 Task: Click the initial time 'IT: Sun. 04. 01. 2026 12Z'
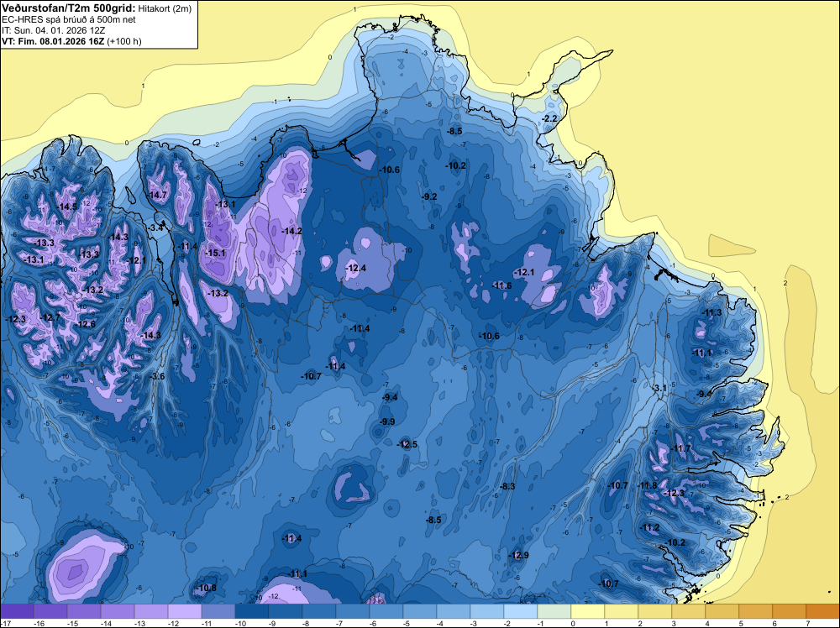54,30
